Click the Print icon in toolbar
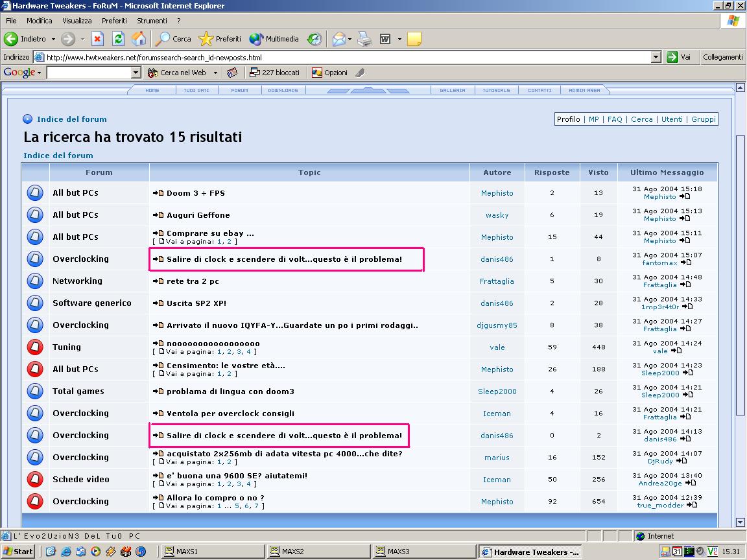Screen dimensions: 747x560 coord(364,39)
